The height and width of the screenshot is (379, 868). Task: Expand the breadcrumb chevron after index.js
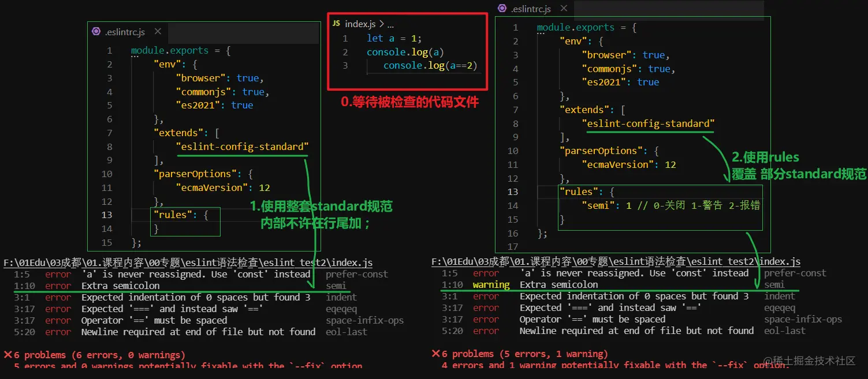tap(382, 24)
